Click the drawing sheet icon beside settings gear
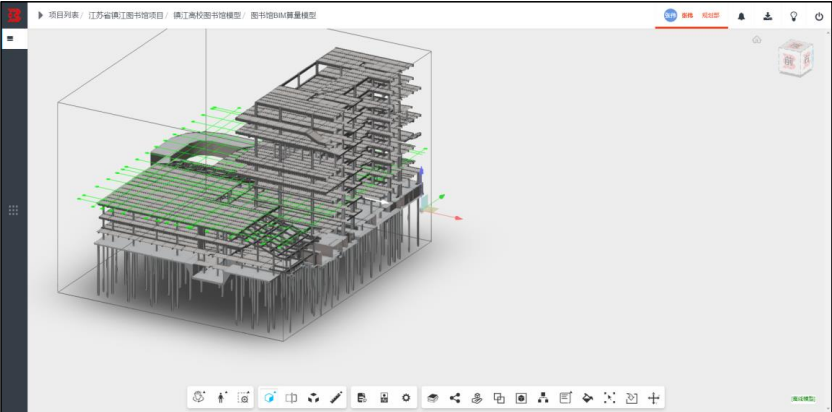The image size is (832, 412). (384, 397)
